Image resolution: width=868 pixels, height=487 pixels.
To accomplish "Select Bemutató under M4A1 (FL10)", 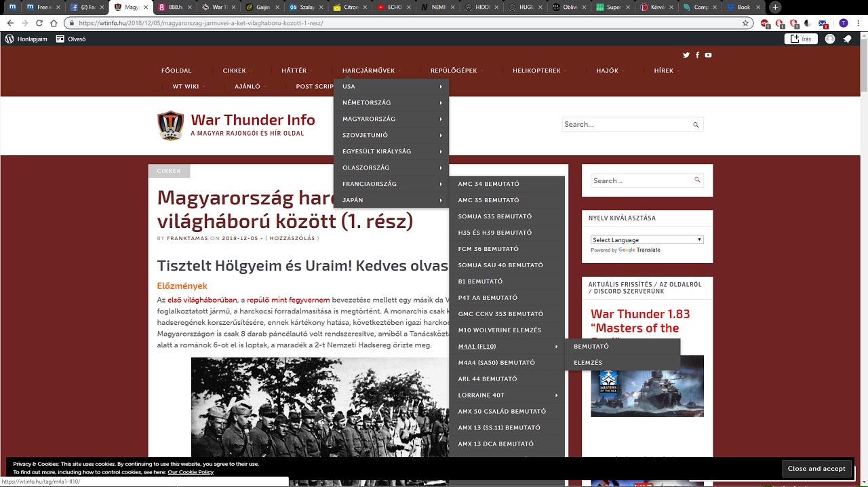I will click(591, 346).
